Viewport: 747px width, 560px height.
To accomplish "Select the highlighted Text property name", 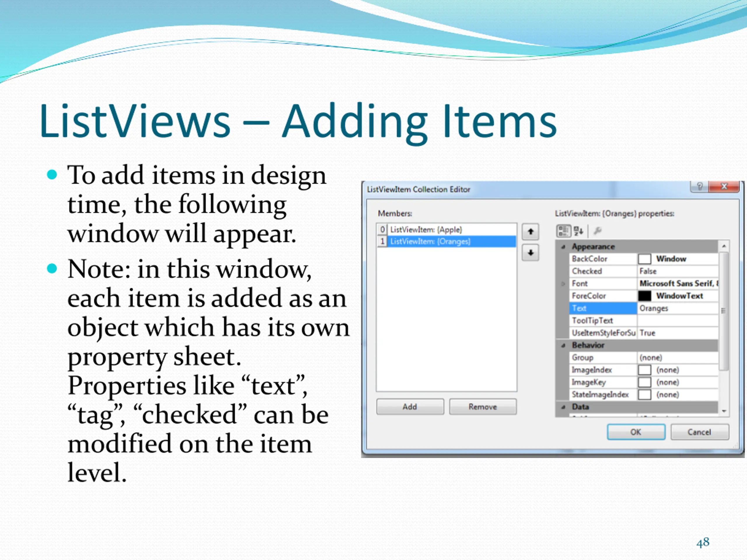I will [x=603, y=309].
